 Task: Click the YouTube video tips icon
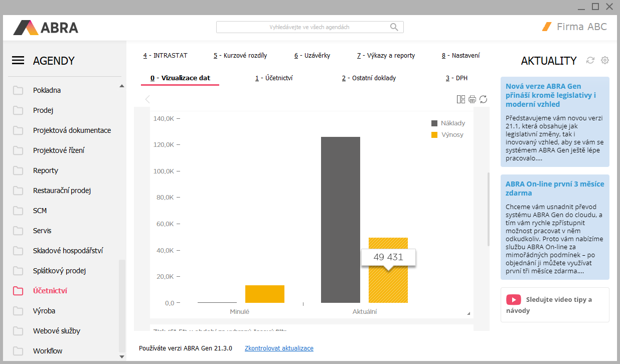[514, 299]
